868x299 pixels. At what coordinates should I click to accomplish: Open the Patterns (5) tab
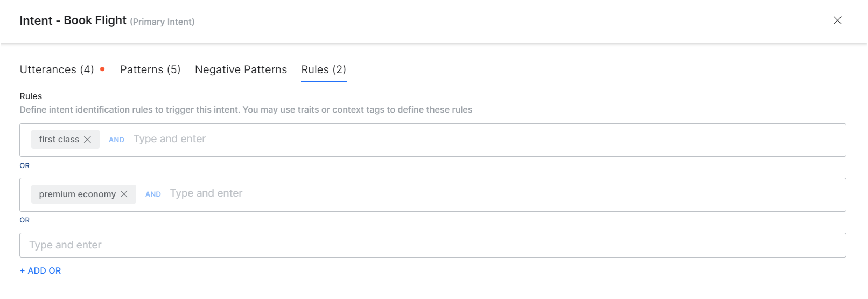pyautogui.click(x=150, y=69)
